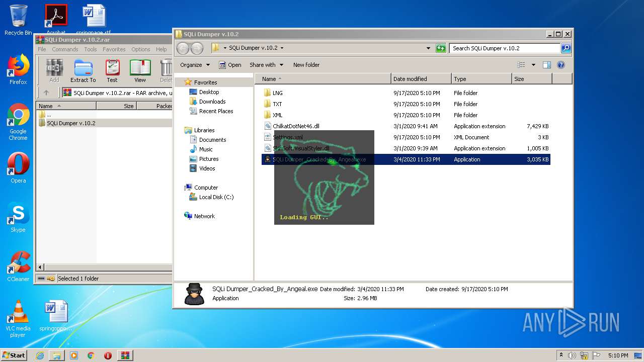Open Organize dropdown menu

click(x=195, y=65)
